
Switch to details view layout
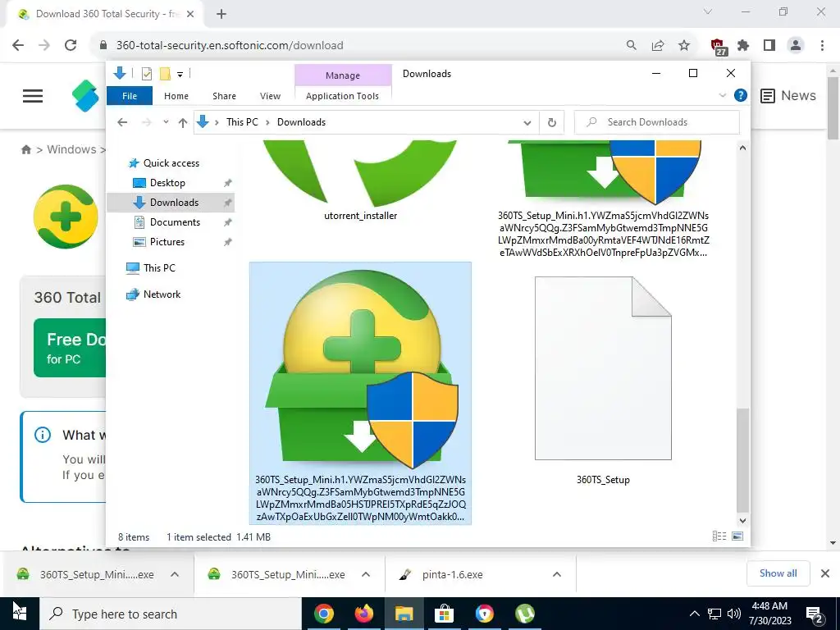(x=719, y=536)
